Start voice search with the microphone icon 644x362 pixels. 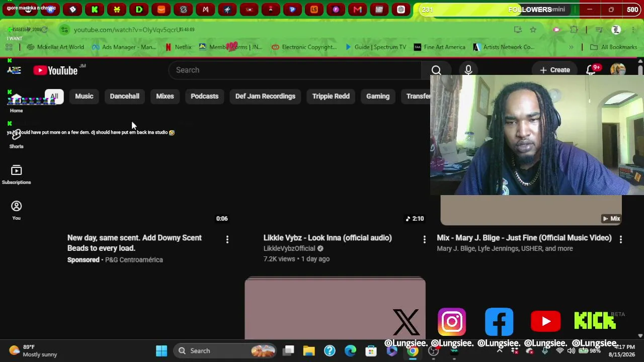pos(468,70)
